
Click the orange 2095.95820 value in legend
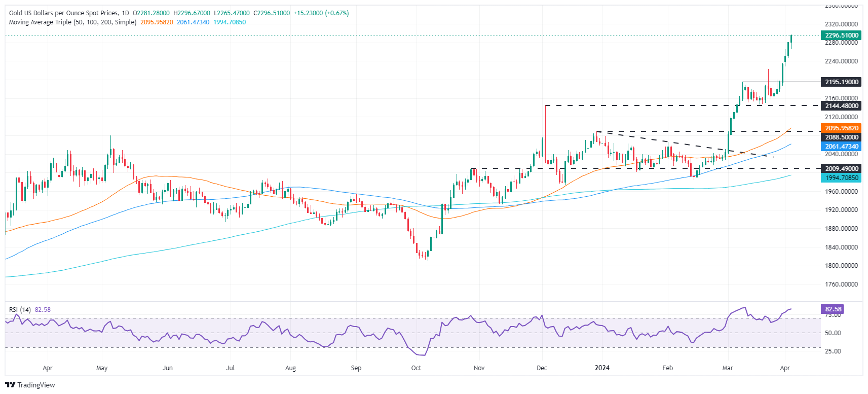point(157,22)
